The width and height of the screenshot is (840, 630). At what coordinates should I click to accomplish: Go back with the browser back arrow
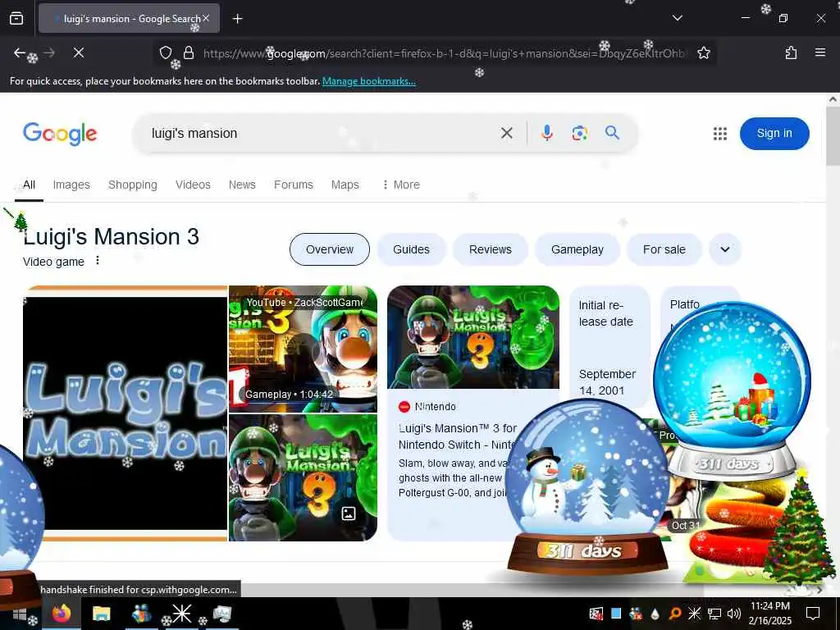tap(20, 52)
